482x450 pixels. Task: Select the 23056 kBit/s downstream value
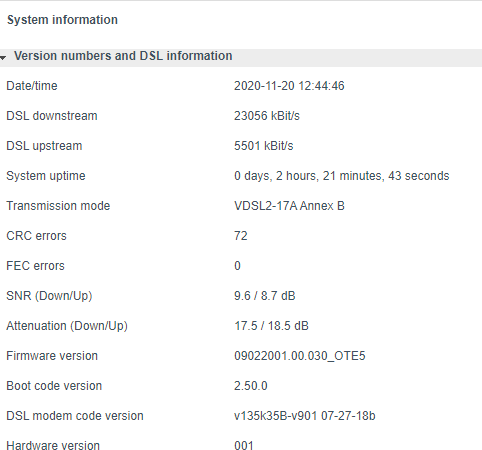pos(267,116)
